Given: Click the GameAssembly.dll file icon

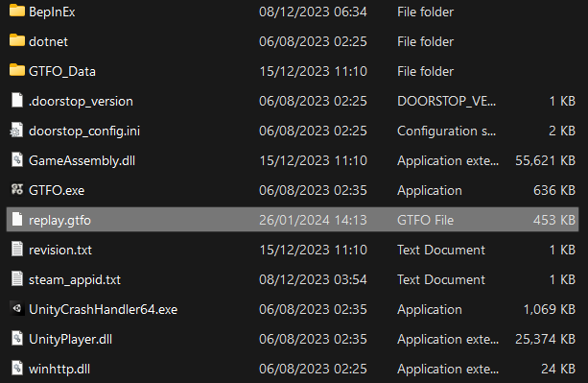Looking at the screenshot, I should (x=17, y=159).
